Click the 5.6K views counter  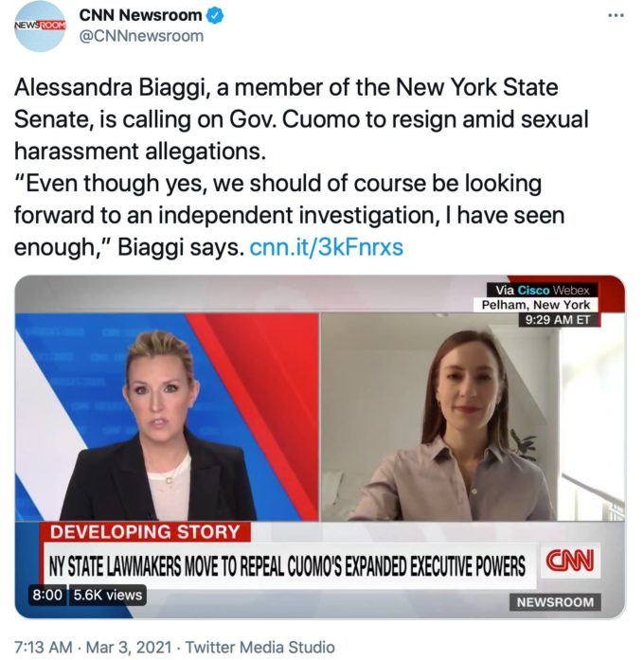tap(108, 595)
